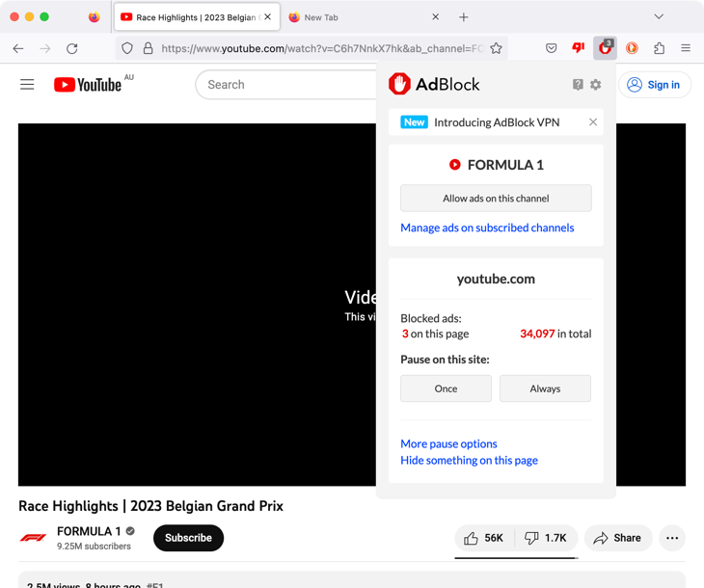Open the Extensions puzzle icon
This screenshot has height=588, width=704.
tap(660, 48)
